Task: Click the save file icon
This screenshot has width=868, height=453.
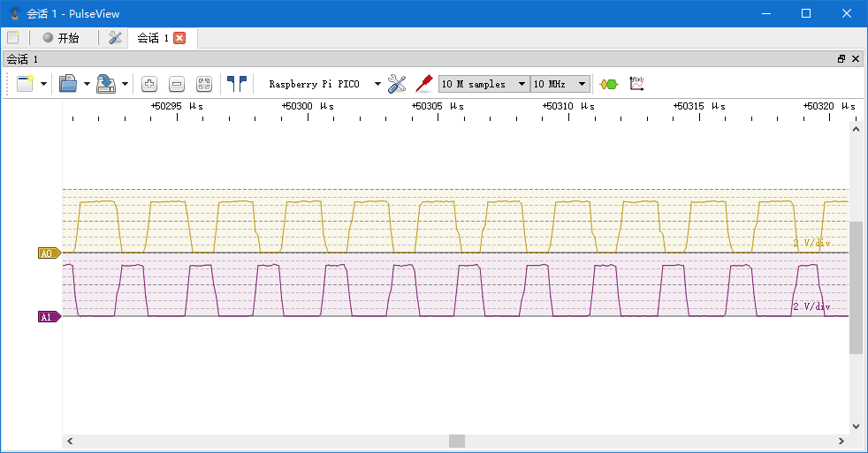Action: click(106, 84)
